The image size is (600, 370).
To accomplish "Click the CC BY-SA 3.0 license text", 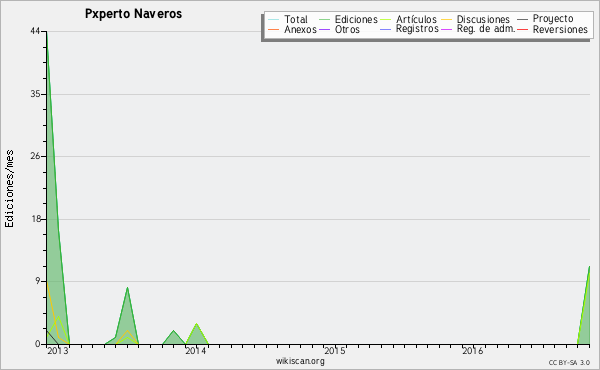I will point(569,363).
